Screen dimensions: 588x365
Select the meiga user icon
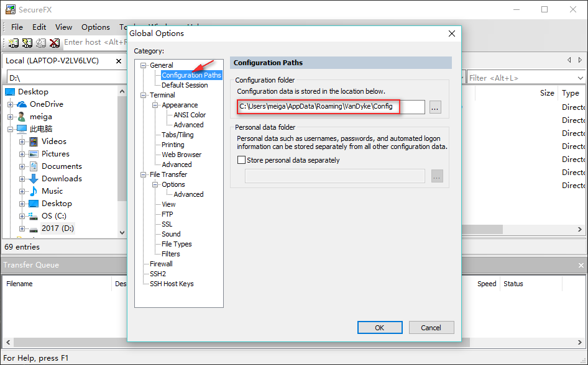point(22,117)
